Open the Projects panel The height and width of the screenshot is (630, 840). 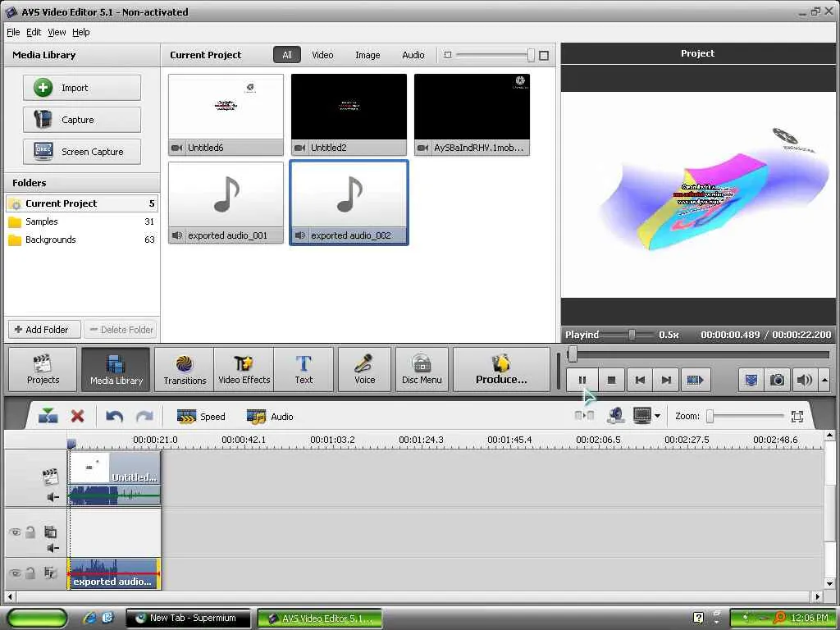43,370
